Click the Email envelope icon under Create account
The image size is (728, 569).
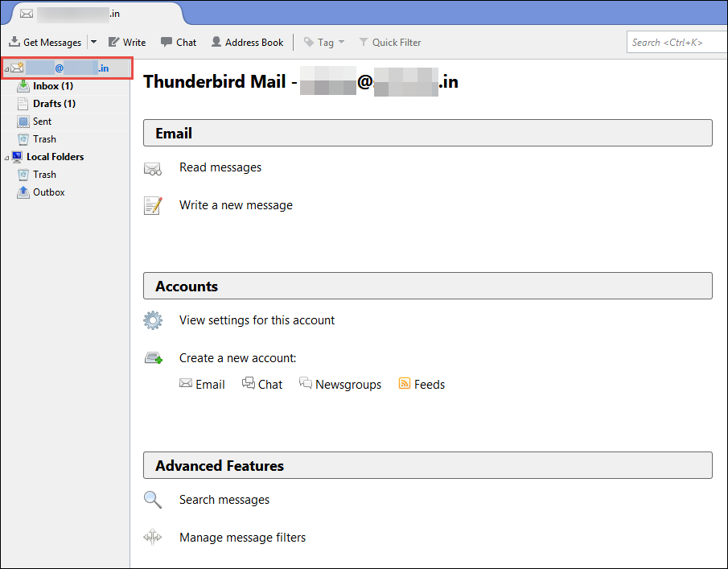(x=186, y=383)
